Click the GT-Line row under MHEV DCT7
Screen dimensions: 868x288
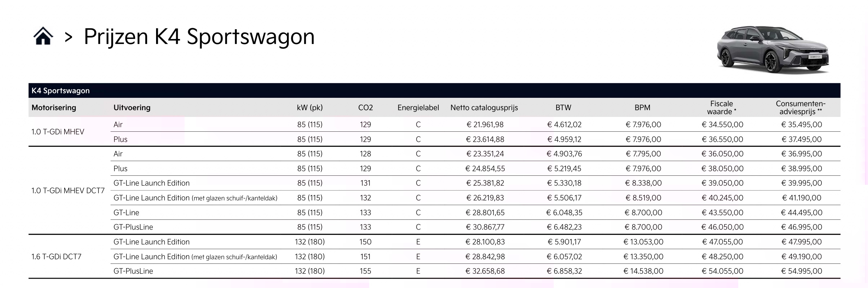(126, 213)
